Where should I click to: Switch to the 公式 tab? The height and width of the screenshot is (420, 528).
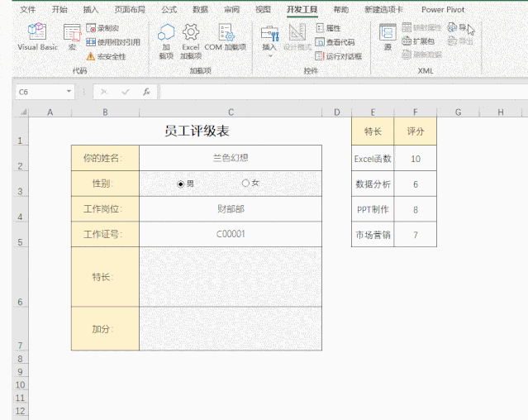click(x=169, y=9)
